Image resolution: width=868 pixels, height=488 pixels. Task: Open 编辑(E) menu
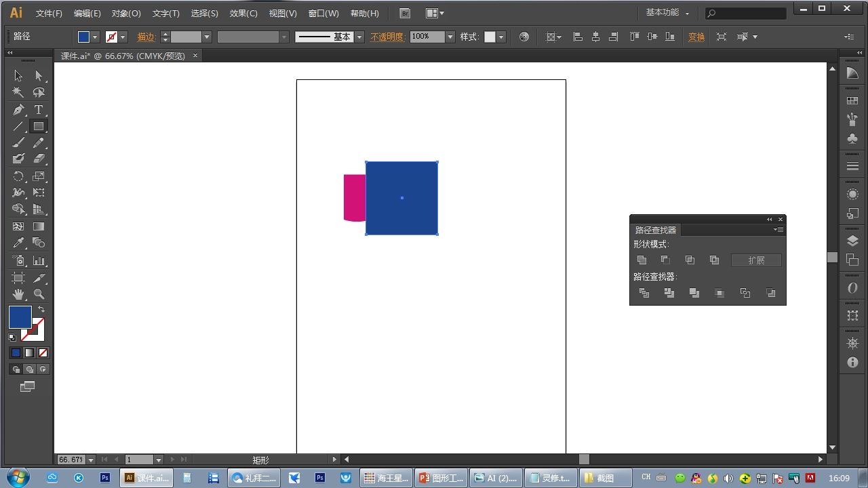87,14
